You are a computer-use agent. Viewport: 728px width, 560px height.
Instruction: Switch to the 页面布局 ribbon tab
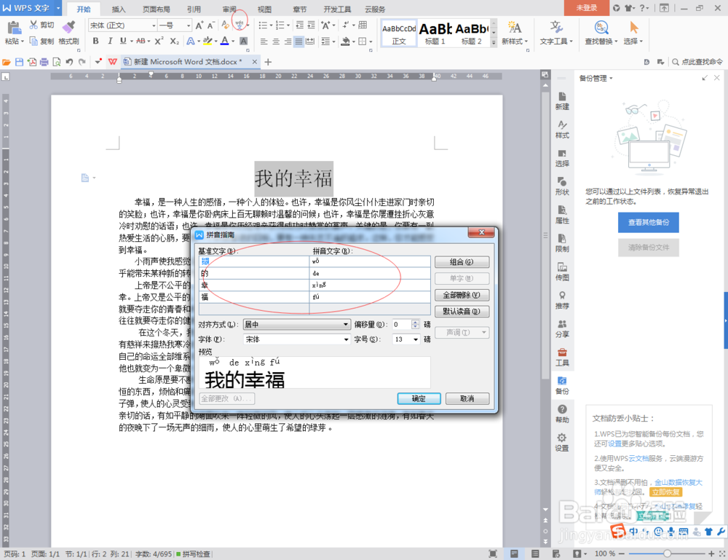156,9
